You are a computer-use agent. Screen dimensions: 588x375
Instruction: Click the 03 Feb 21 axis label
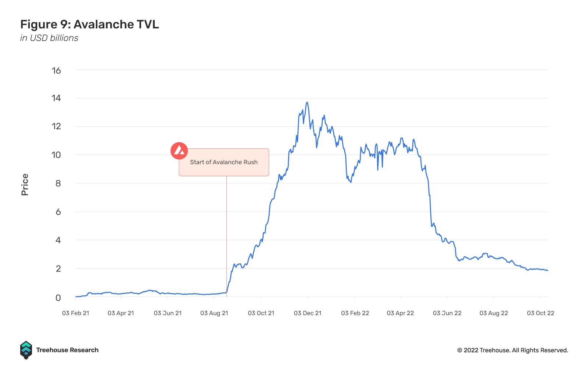76,313
